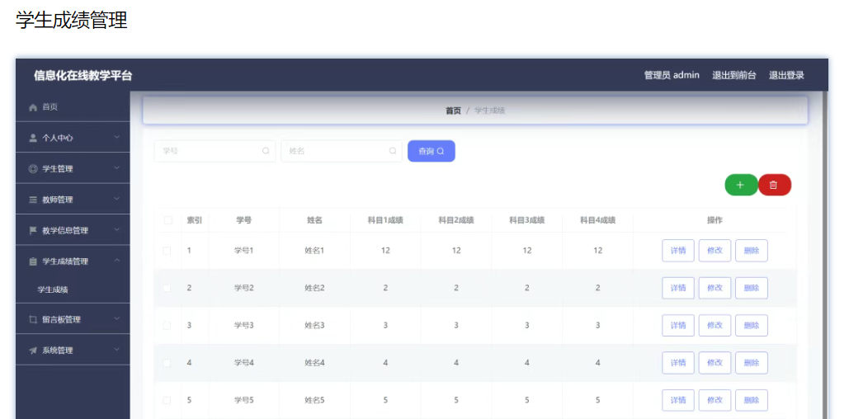Click the 操作 column header
Image resolution: width=868 pixels, height=419 pixels.
(715, 220)
